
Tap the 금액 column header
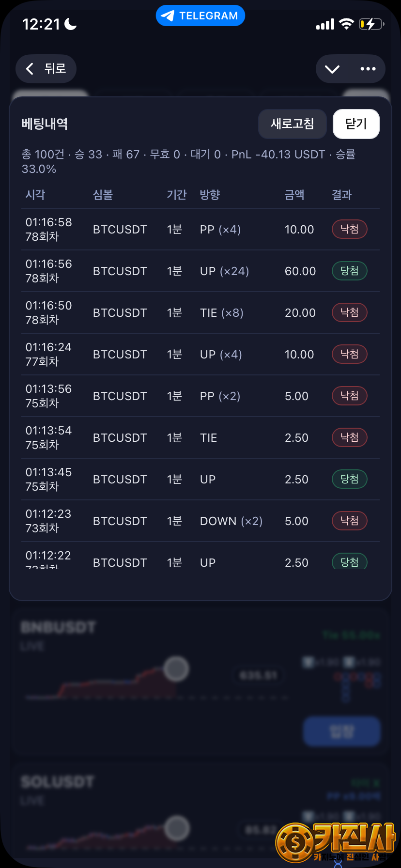(x=294, y=195)
